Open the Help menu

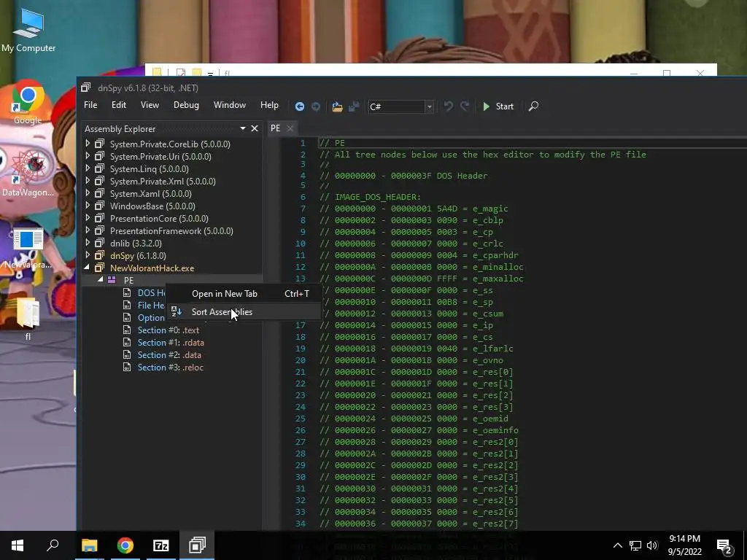(x=269, y=105)
